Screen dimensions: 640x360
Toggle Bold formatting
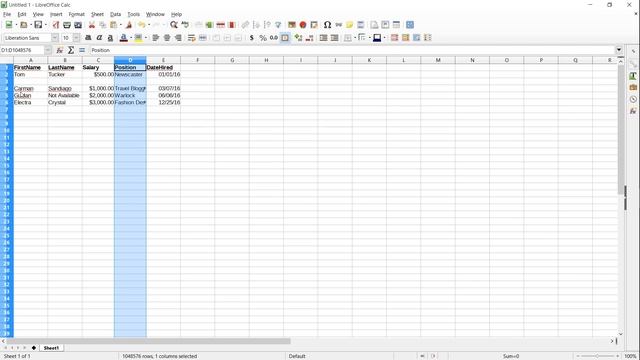(88, 38)
